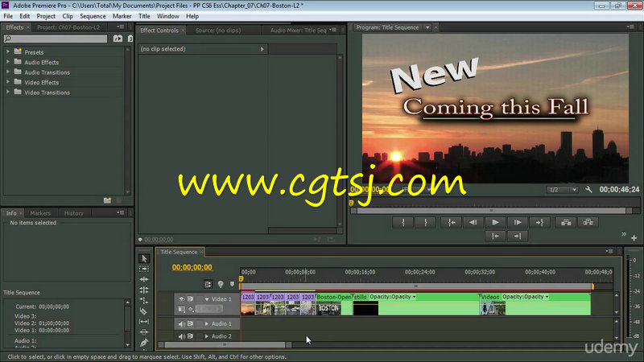Open Set Display Style for Video 1

click(182, 309)
